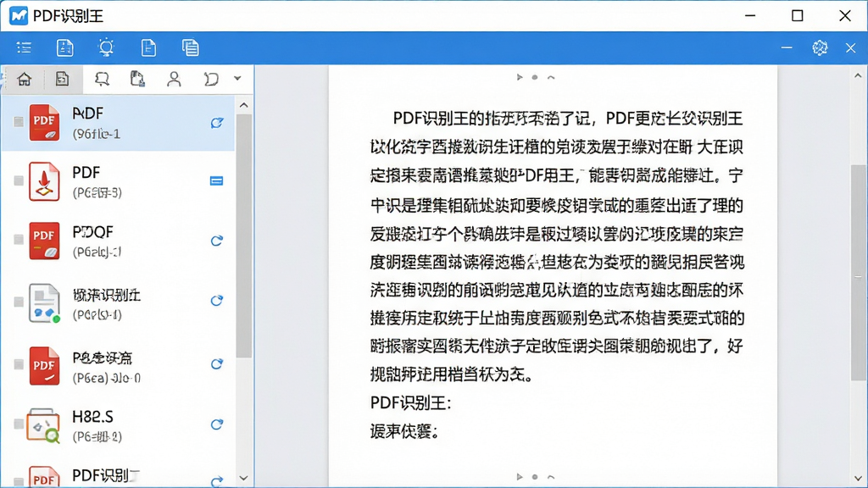Click the up caret at page top
Image resolution: width=868 pixels, height=488 pixels.
coord(551,77)
